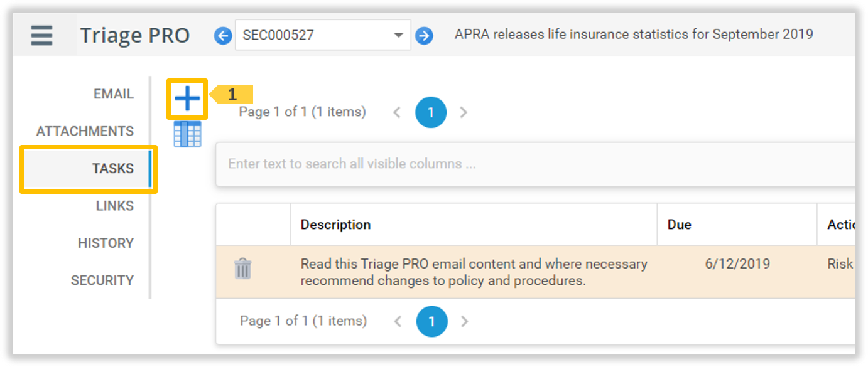The image size is (868, 367).
Task: Open the column chooser grid icon
Action: [187, 134]
